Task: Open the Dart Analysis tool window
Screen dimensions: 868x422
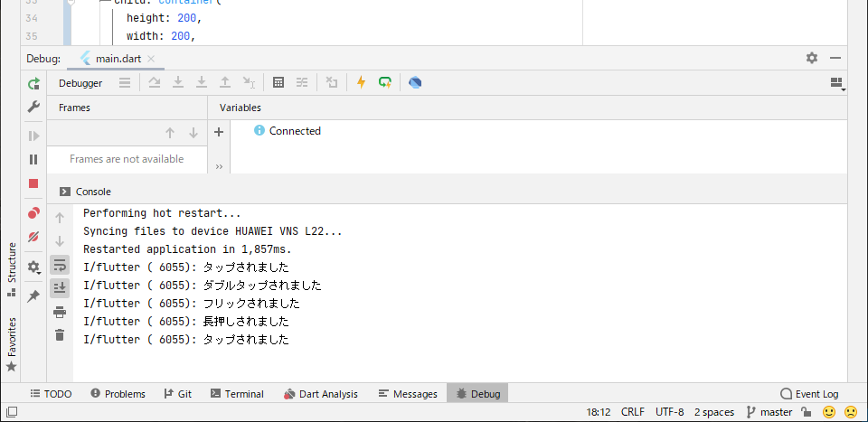Action: (x=320, y=394)
